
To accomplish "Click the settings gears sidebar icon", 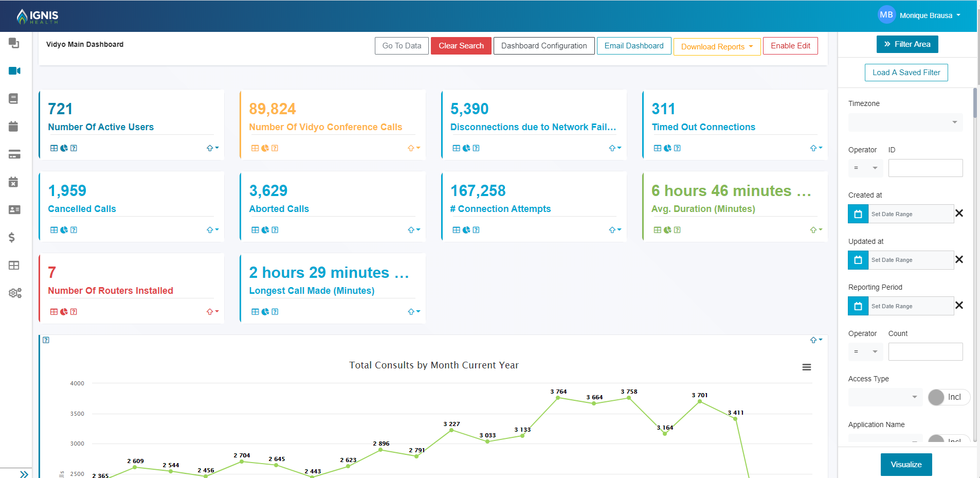I will click(15, 293).
